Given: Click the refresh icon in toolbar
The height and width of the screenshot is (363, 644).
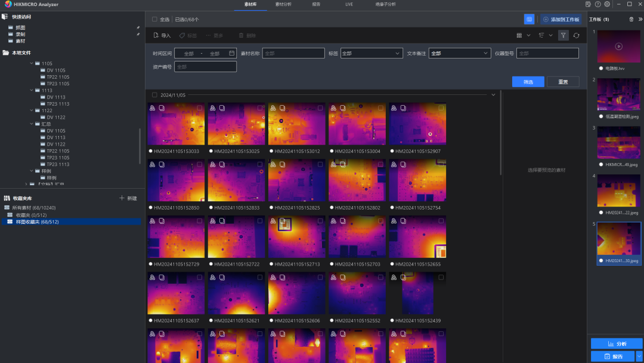Looking at the screenshot, I should click(576, 35).
